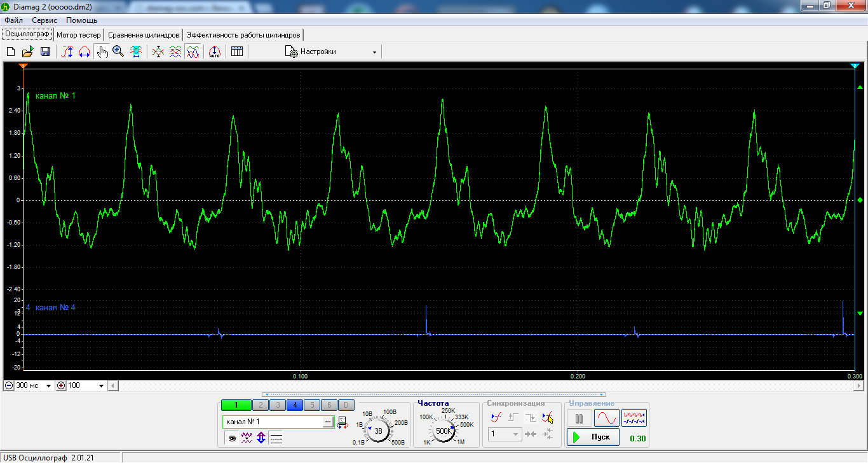Toggle channel 3 button
The height and width of the screenshot is (463, 868).
click(278, 405)
